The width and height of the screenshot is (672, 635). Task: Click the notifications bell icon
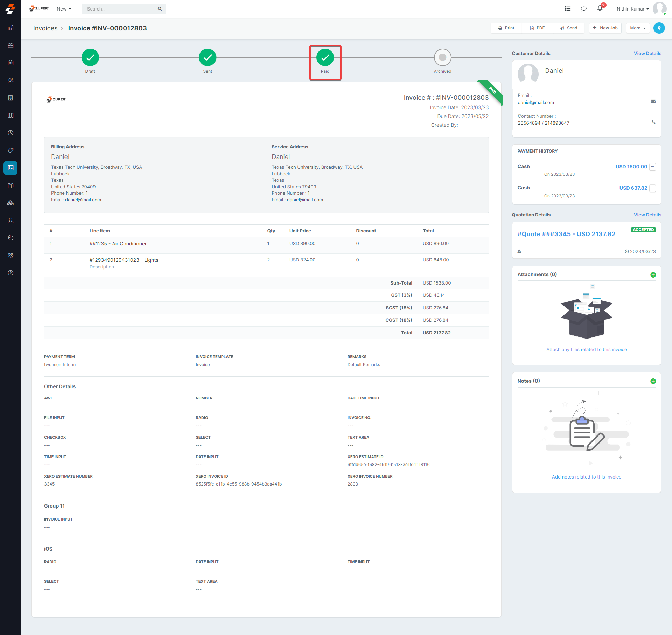pos(600,8)
